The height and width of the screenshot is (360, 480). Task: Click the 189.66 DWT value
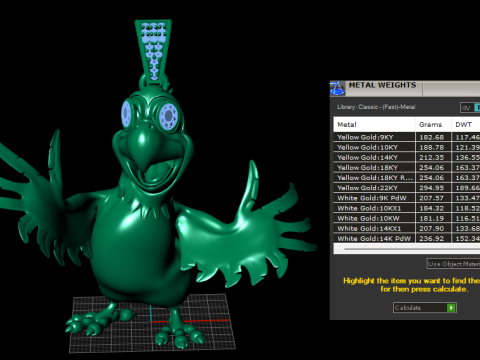(467, 188)
